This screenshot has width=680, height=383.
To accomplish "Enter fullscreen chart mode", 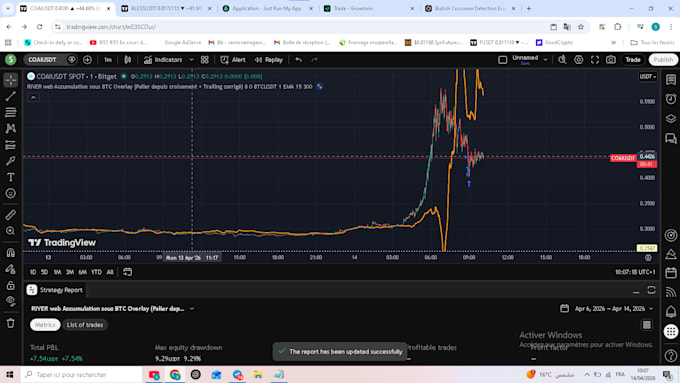I will click(595, 60).
